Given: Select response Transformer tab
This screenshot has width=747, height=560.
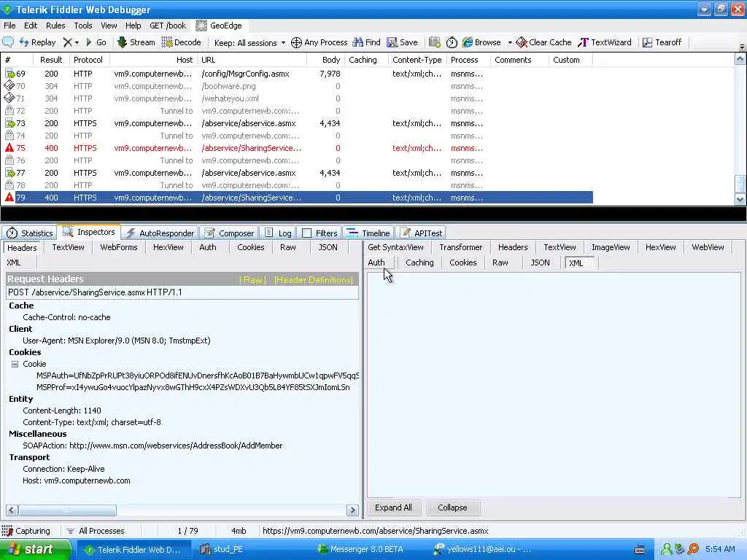Looking at the screenshot, I should pyautogui.click(x=461, y=248).
